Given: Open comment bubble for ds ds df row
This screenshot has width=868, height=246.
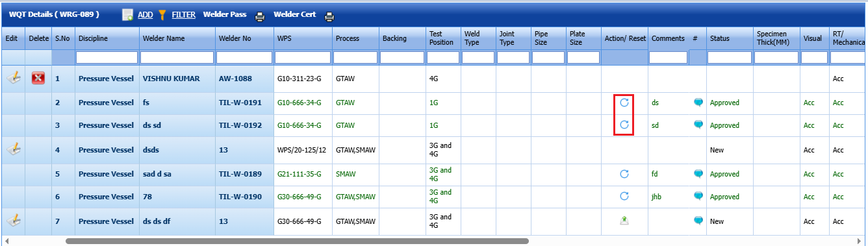Looking at the screenshot, I should (698, 221).
